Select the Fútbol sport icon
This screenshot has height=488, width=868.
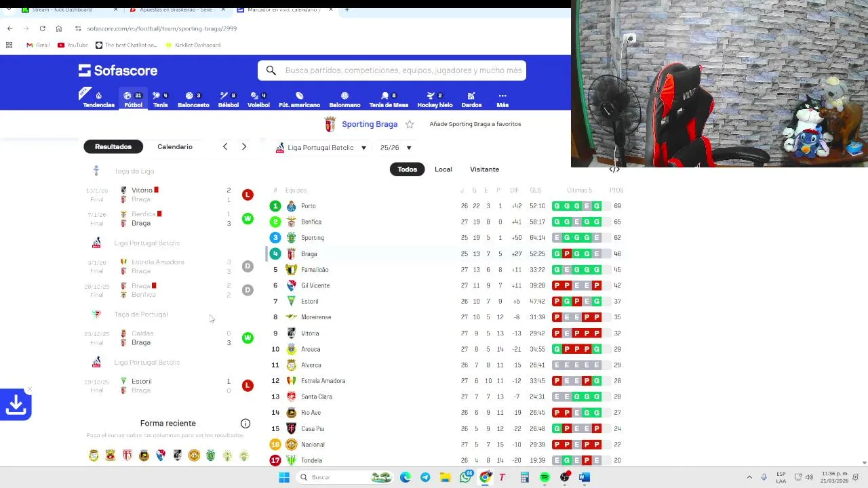click(133, 99)
